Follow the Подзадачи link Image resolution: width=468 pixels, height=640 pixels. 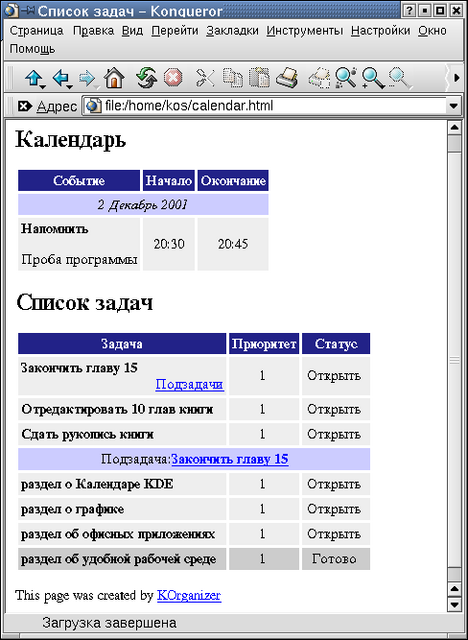tap(189, 384)
